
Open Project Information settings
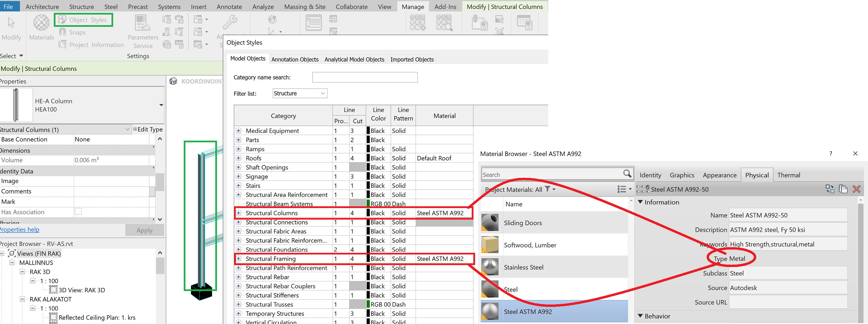click(x=91, y=45)
